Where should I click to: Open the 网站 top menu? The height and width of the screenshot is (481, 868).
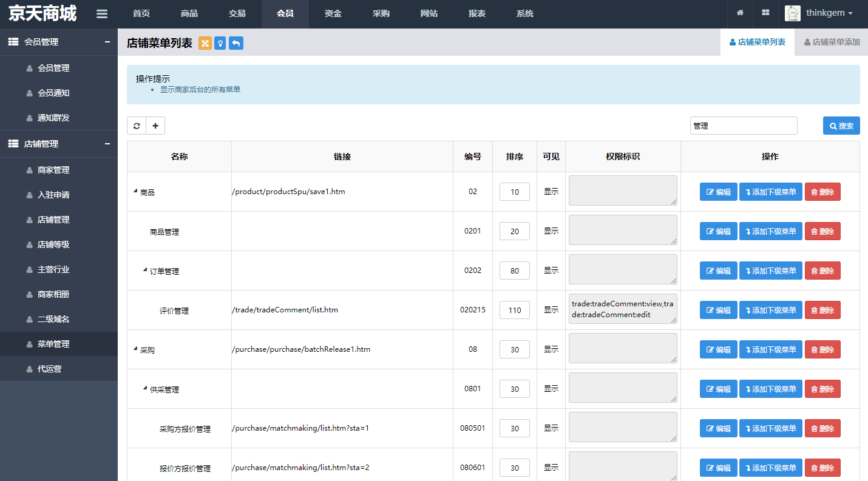pyautogui.click(x=429, y=13)
